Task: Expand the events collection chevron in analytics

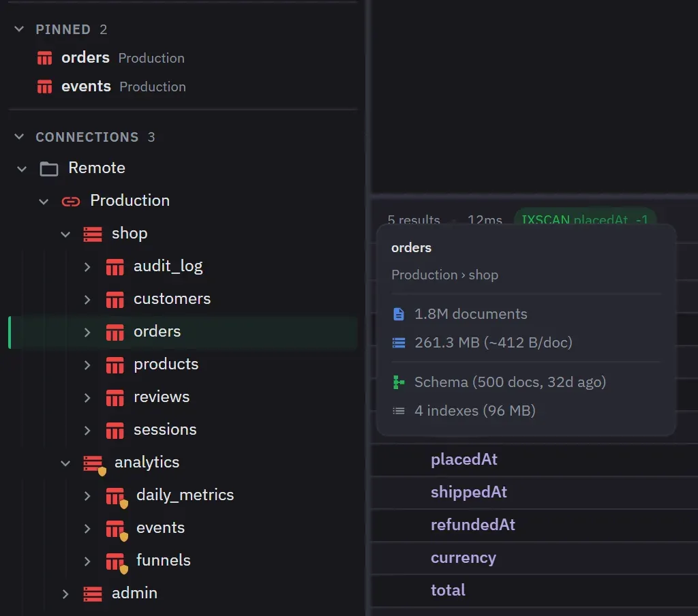Action: pyautogui.click(x=87, y=528)
